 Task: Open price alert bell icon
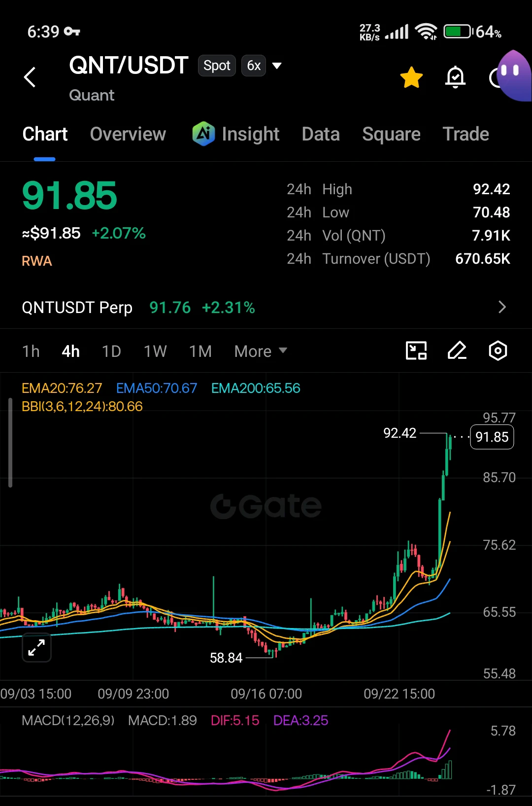(455, 77)
